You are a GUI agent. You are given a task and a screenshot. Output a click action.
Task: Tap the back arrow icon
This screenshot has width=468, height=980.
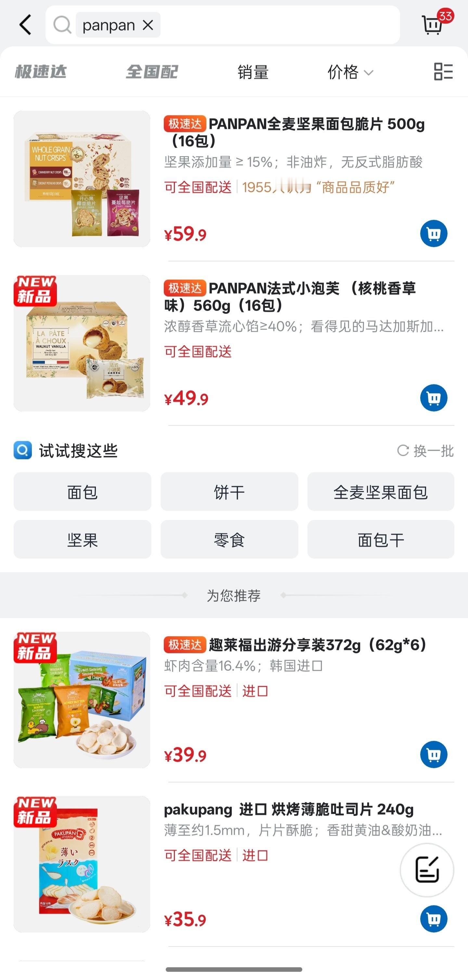25,25
